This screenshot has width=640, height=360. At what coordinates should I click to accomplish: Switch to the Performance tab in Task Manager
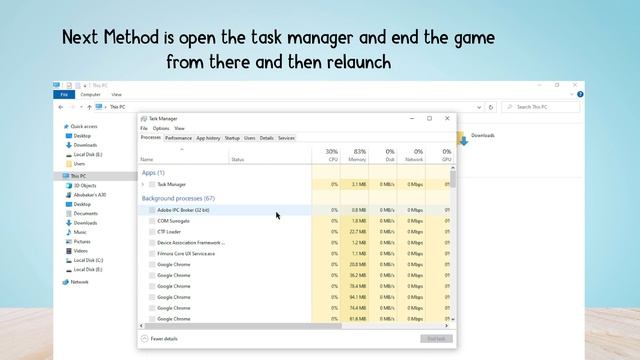178,138
